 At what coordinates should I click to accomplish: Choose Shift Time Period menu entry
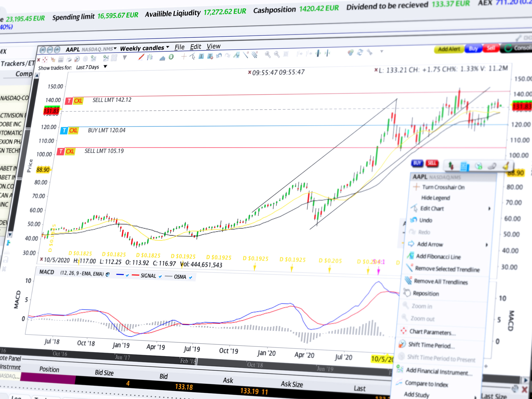431,345
